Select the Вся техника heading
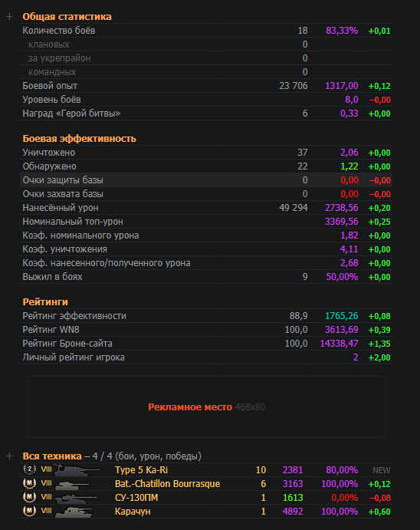 52,456
